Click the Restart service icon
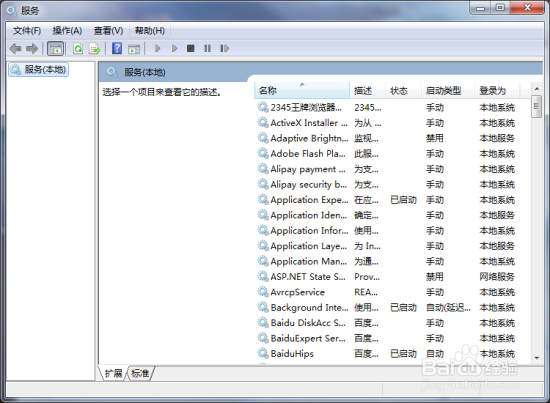Screen dimensions: 550x403 [x=224, y=48]
